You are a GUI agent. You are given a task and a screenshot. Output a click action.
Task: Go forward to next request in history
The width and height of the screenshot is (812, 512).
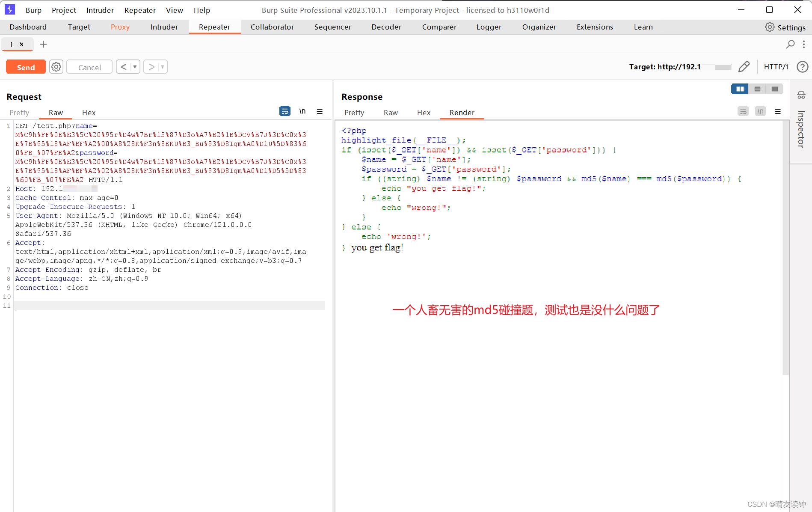(151, 67)
